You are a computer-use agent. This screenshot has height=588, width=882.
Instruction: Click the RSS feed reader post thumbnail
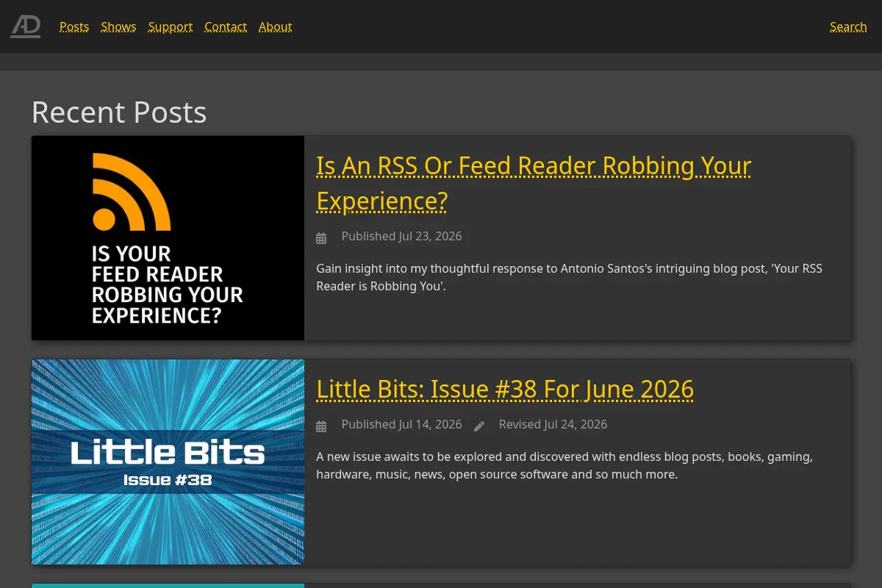168,238
